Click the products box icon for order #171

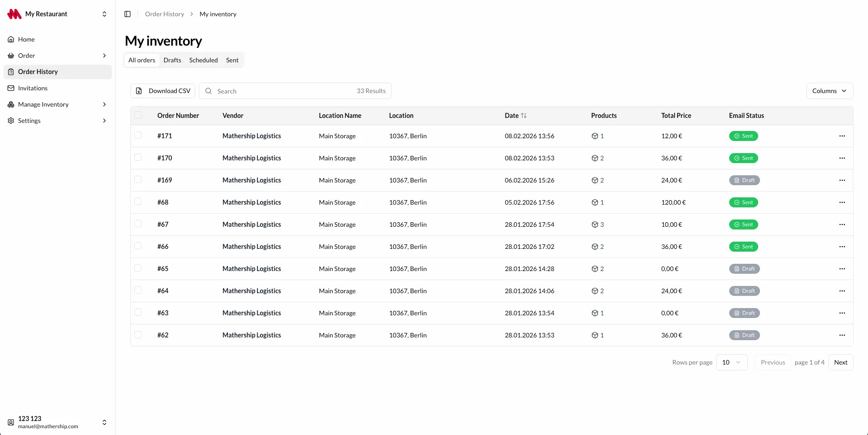pos(595,136)
